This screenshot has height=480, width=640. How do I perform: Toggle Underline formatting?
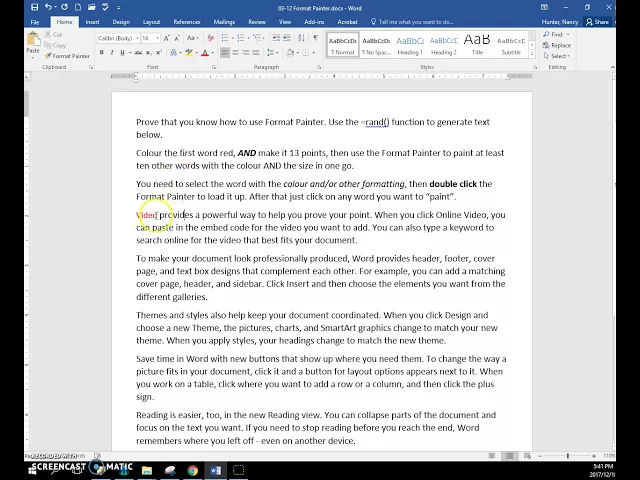coord(122,53)
